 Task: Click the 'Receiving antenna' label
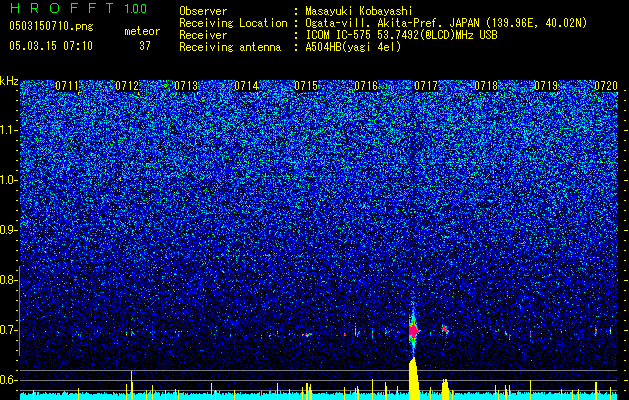pos(230,47)
